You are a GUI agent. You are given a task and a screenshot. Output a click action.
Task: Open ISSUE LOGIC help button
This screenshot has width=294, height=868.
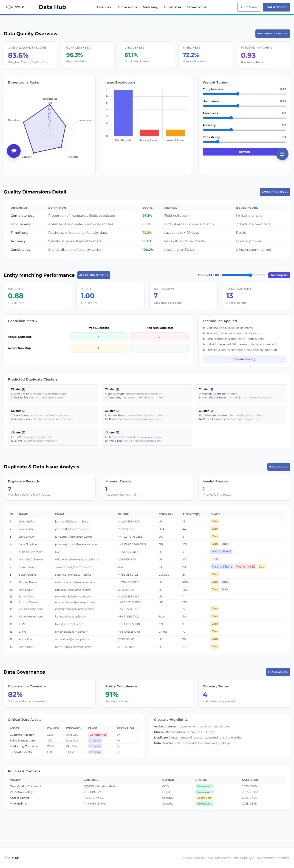click(x=279, y=467)
